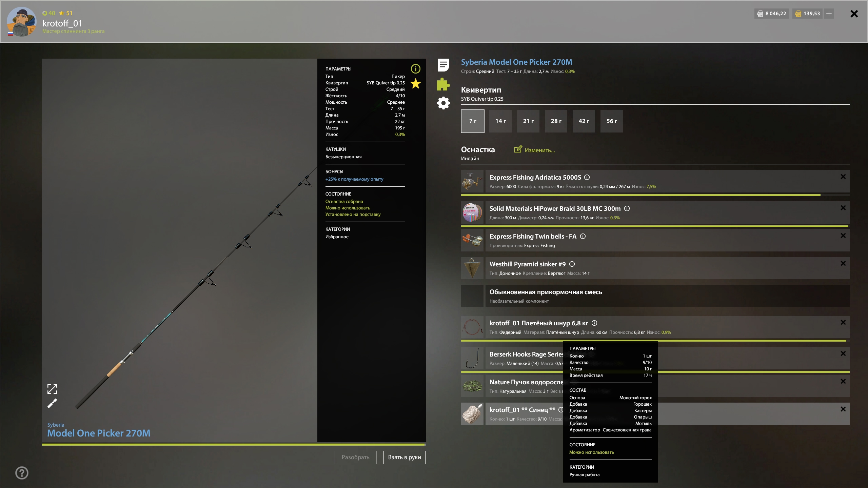Open the rod info icon in parameters panel
This screenshot has height=488, width=868.
415,69
